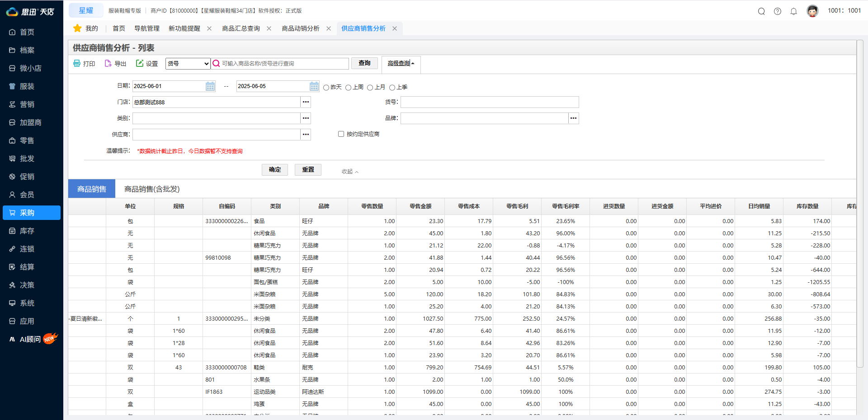Open the help question mark icon
868x420 pixels.
point(778,11)
